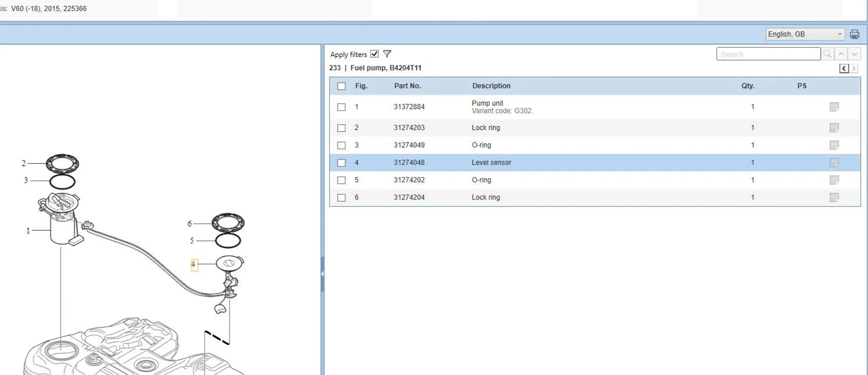The image size is (868, 375).
Task: Check the select-all header checkbox
Action: (341, 86)
